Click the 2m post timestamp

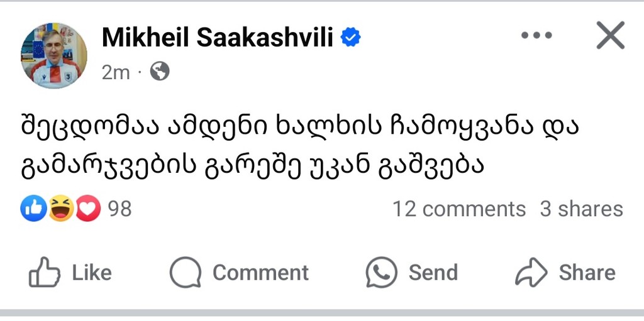pos(116,72)
